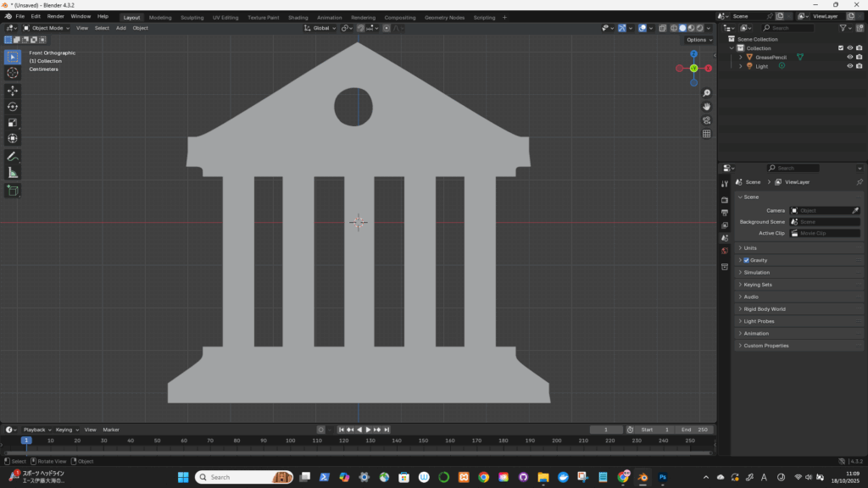Select the Scale tool in the toolbar
The width and height of the screenshot is (868, 488).
click(x=13, y=123)
